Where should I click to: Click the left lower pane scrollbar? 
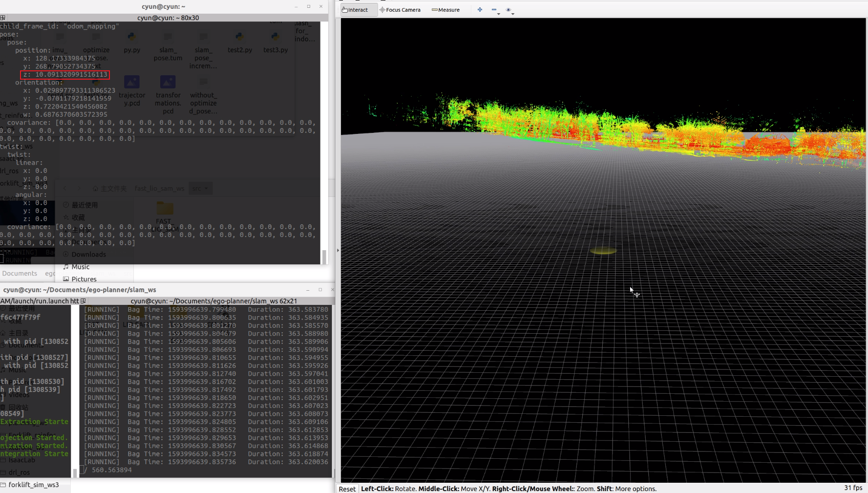tap(75, 473)
